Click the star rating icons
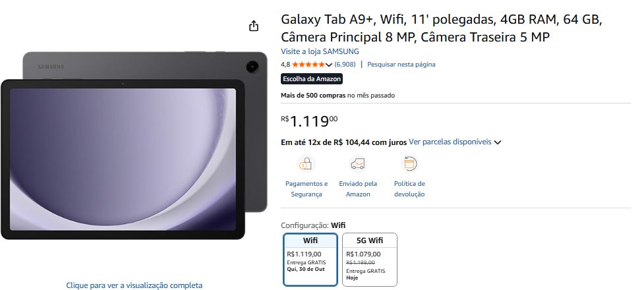Screen dimensions: 644x290 coord(308,65)
